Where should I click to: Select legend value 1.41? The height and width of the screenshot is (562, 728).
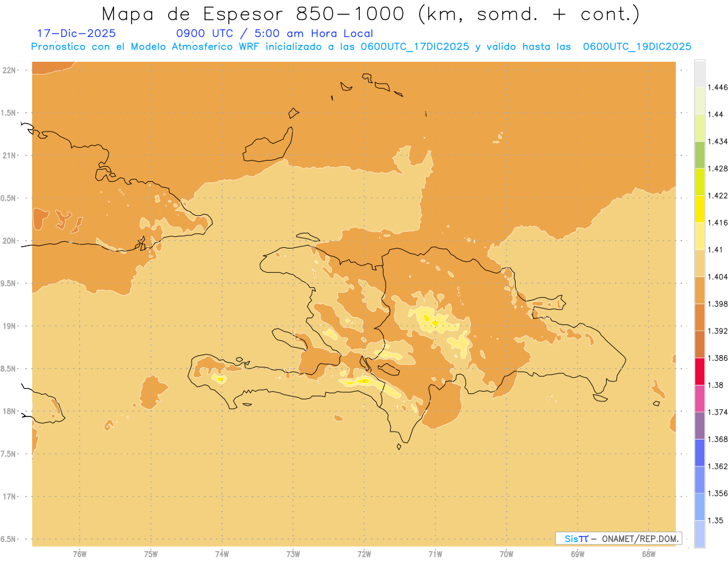point(715,250)
